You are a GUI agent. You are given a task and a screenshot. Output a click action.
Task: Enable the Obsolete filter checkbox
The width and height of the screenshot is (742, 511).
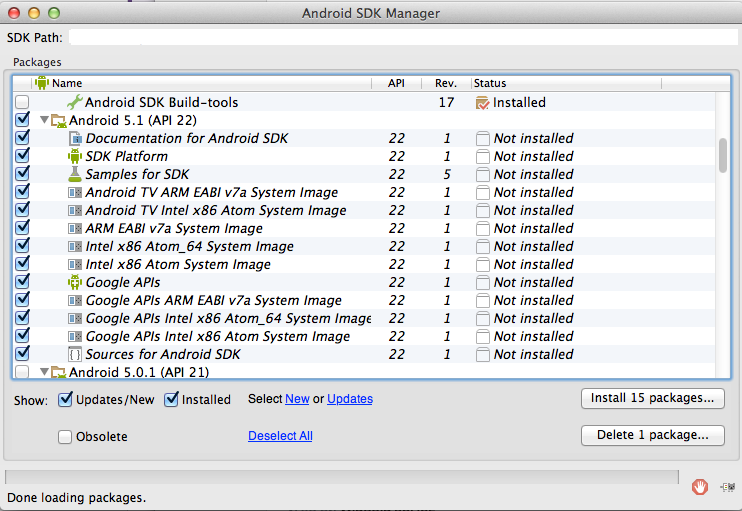pos(65,437)
